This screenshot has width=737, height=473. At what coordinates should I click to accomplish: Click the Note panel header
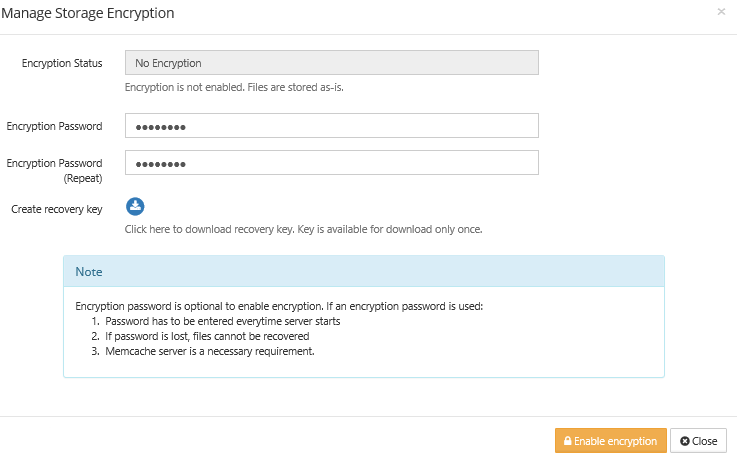(364, 271)
